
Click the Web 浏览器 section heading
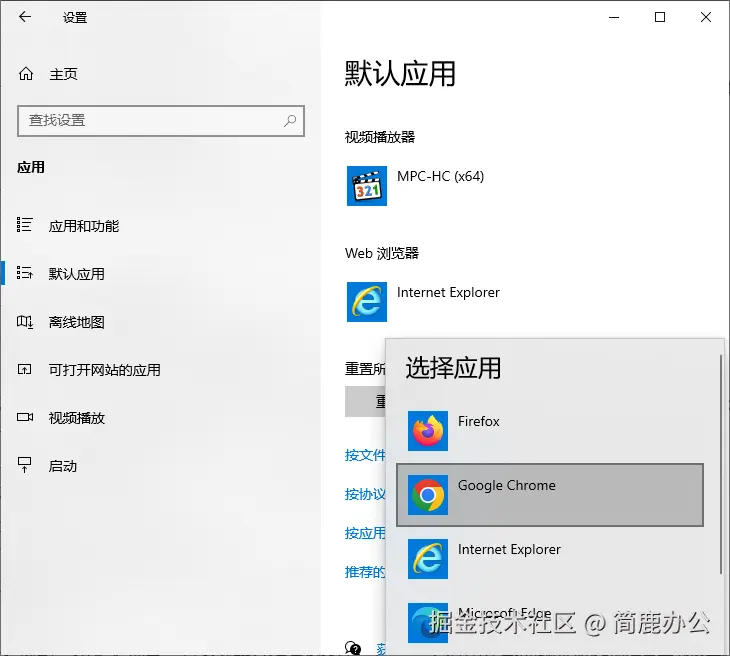coord(382,253)
